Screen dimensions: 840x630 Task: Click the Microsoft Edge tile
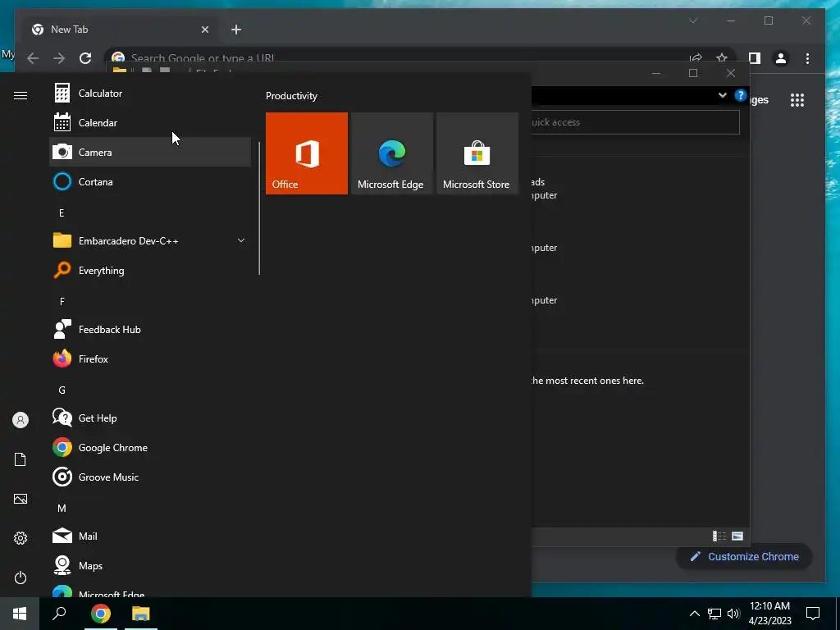point(391,153)
